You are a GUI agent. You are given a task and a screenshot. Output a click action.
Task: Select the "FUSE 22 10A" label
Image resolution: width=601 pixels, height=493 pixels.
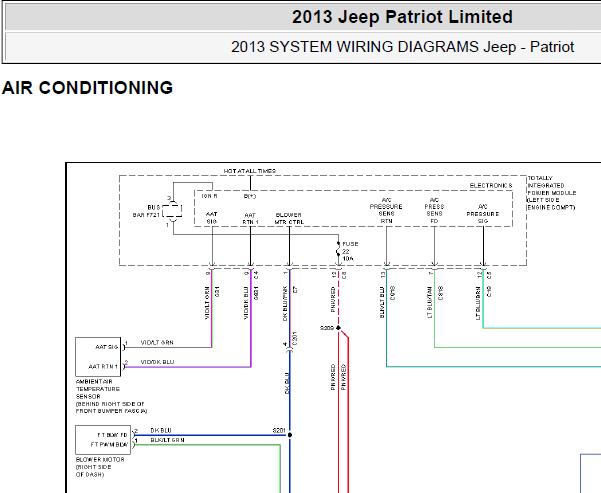pos(350,251)
